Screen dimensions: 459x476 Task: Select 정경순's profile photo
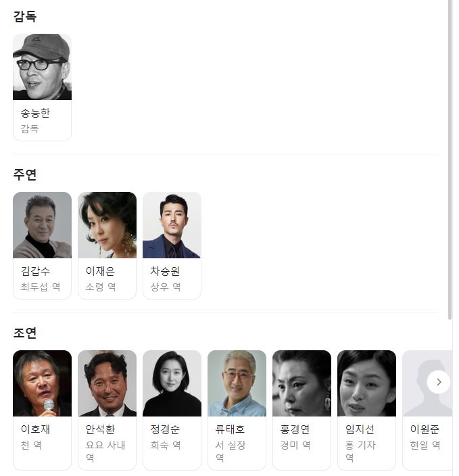point(172,383)
